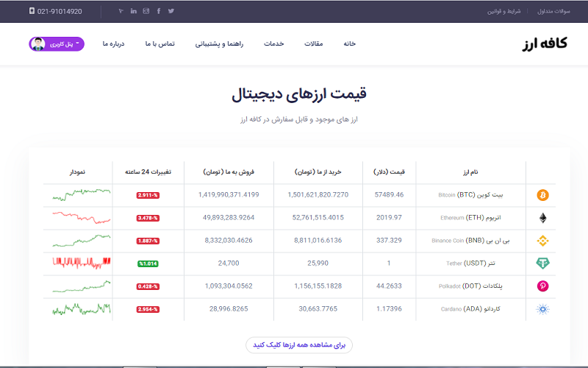The height and width of the screenshot is (368, 588).
Task: Click the Bitcoin (BTC) name cell
Action: (470, 195)
